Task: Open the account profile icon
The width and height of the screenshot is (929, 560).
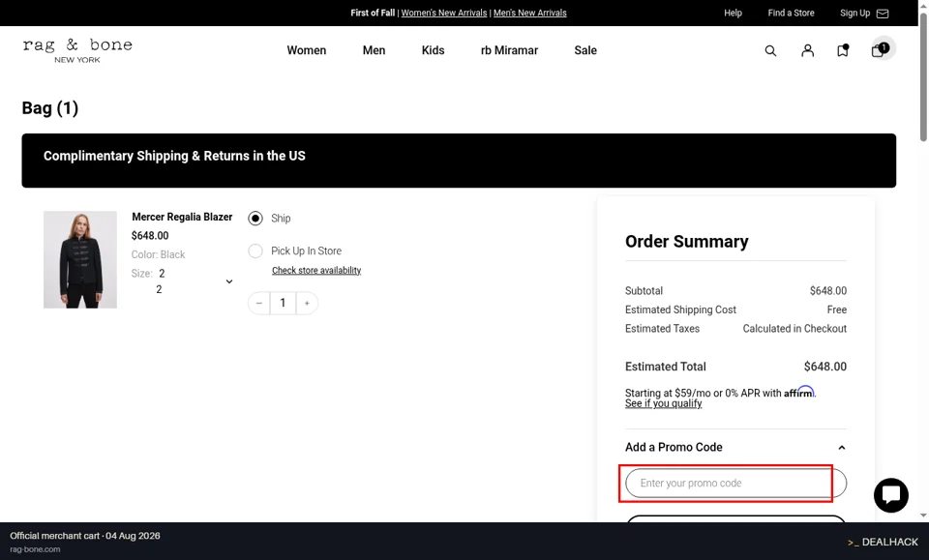Action: click(x=807, y=51)
